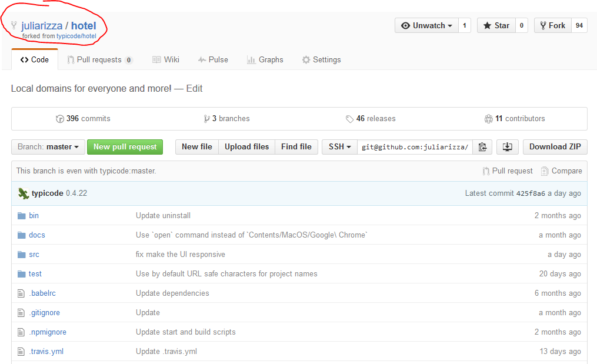This screenshot has width=597, height=364.
Task: Open the Branch: master selector
Action: point(48,147)
